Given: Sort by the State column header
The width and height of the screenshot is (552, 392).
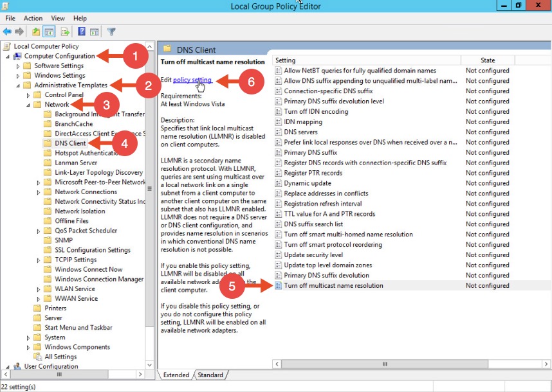Looking at the screenshot, I should [488, 60].
